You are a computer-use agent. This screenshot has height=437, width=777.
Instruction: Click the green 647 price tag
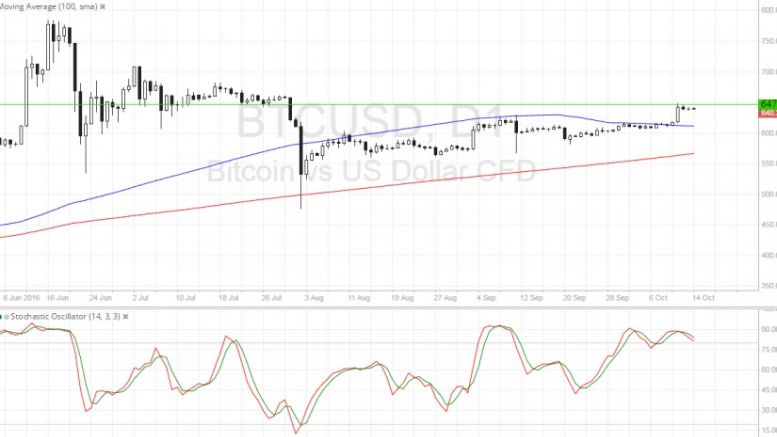767,104
